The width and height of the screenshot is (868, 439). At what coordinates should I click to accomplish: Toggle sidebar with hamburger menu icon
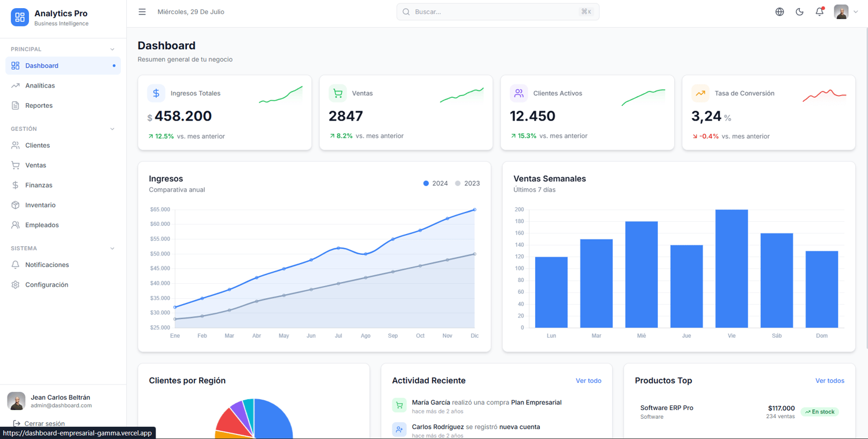pos(142,12)
